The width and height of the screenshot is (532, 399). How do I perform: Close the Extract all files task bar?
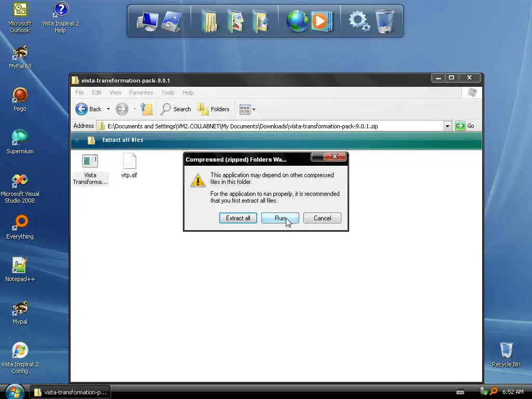pos(77,140)
